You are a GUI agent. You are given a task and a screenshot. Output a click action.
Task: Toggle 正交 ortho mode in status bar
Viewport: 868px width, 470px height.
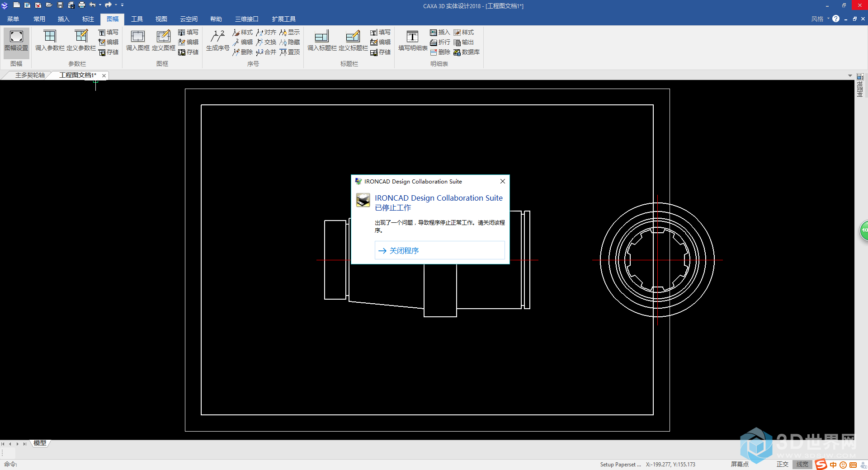coord(783,465)
